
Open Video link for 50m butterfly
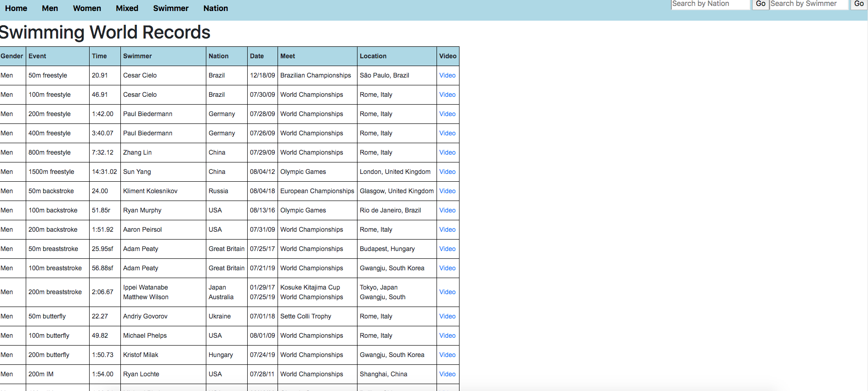pos(447,316)
